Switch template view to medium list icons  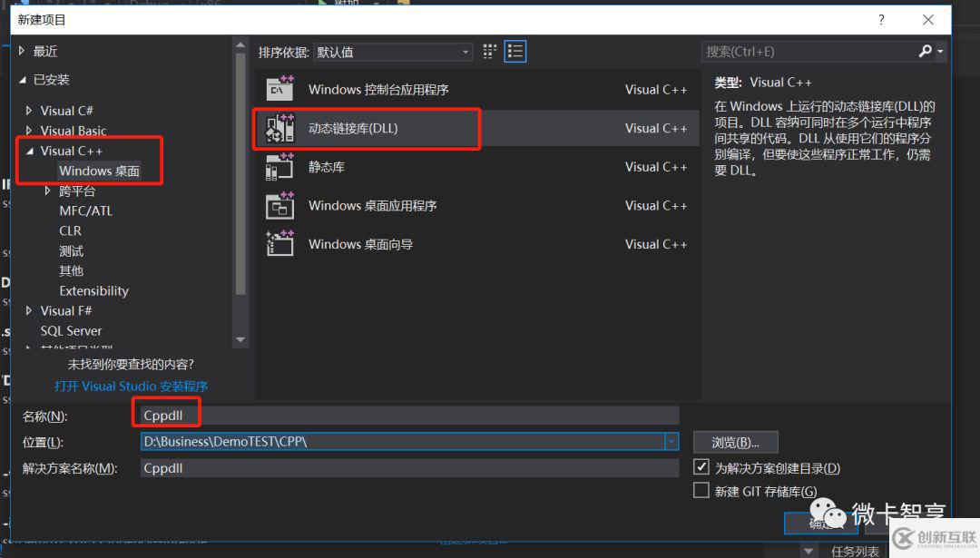pos(515,51)
